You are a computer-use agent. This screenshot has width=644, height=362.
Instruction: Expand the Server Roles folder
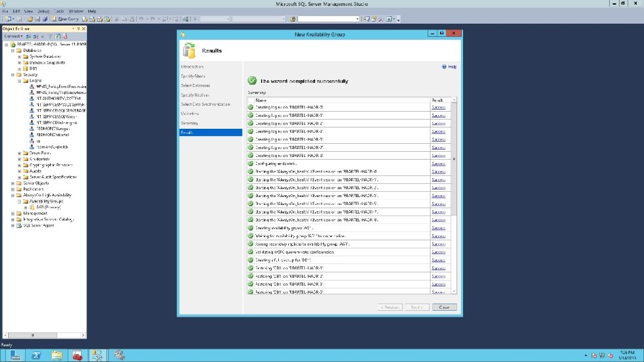pos(19,153)
